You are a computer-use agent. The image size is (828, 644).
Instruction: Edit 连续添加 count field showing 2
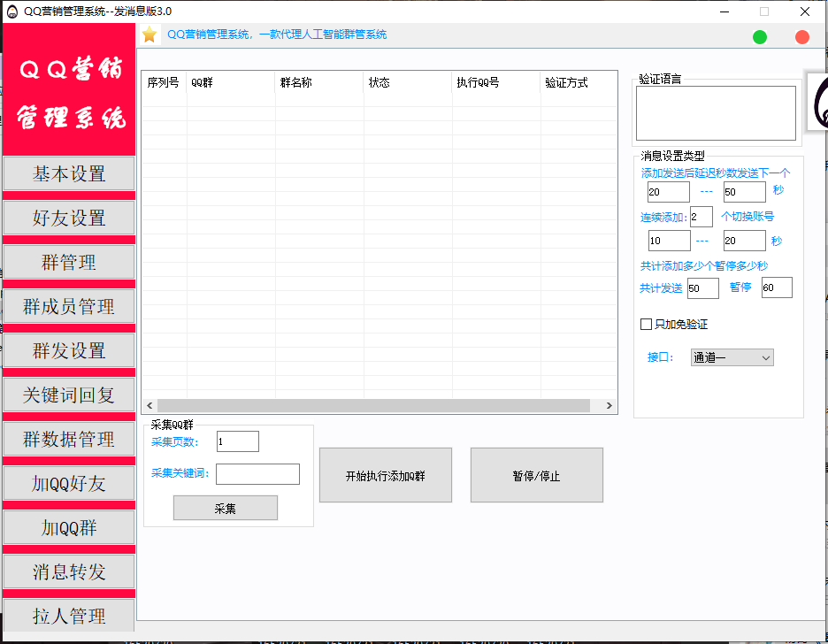701,217
